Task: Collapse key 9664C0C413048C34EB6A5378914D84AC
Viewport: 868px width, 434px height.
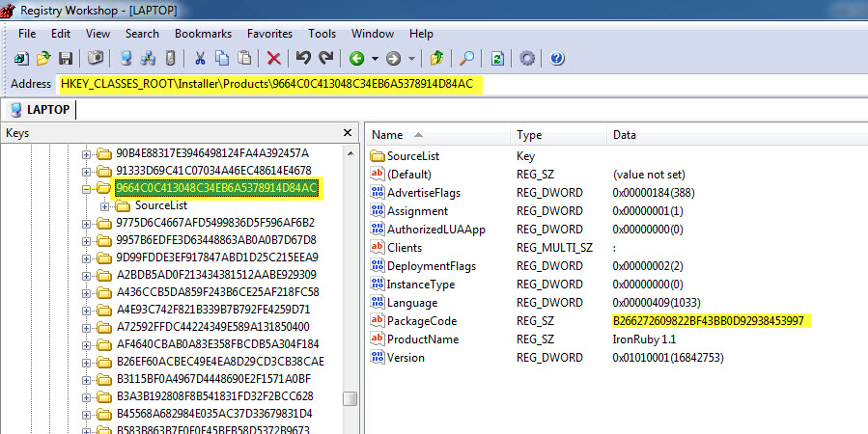Action: (86, 189)
